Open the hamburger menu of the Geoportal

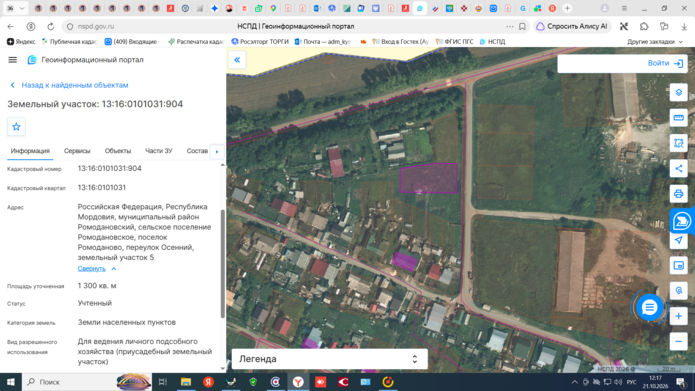[12, 60]
